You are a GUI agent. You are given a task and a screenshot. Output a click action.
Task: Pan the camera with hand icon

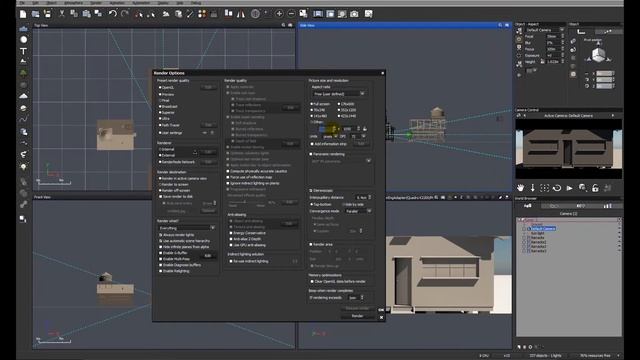point(520,188)
